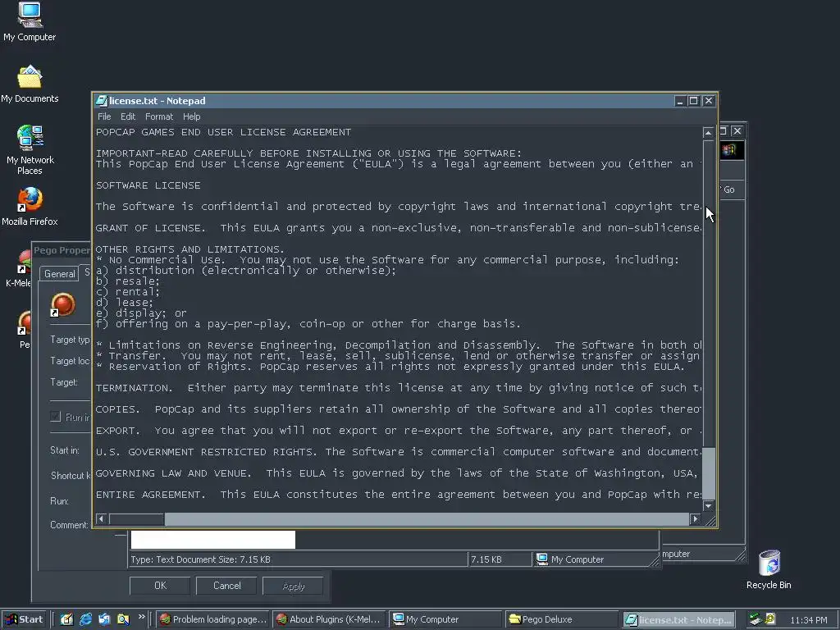Launch Mozilla Firefox desktop shortcut
The image size is (840, 630).
coord(30,206)
